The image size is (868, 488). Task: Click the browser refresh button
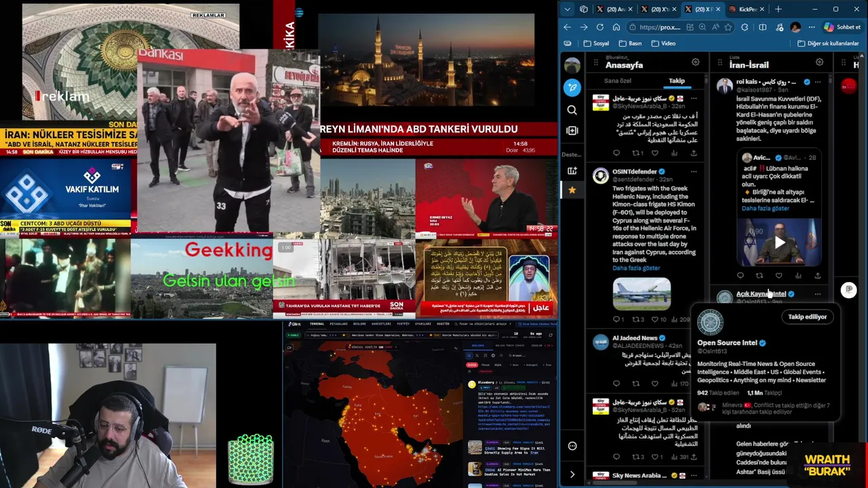tap(600, 27)
